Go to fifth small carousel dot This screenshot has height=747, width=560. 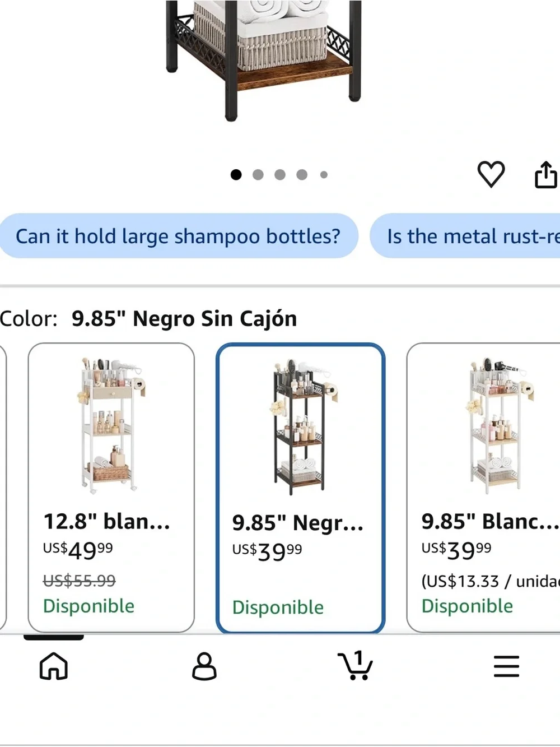(324, 175)
